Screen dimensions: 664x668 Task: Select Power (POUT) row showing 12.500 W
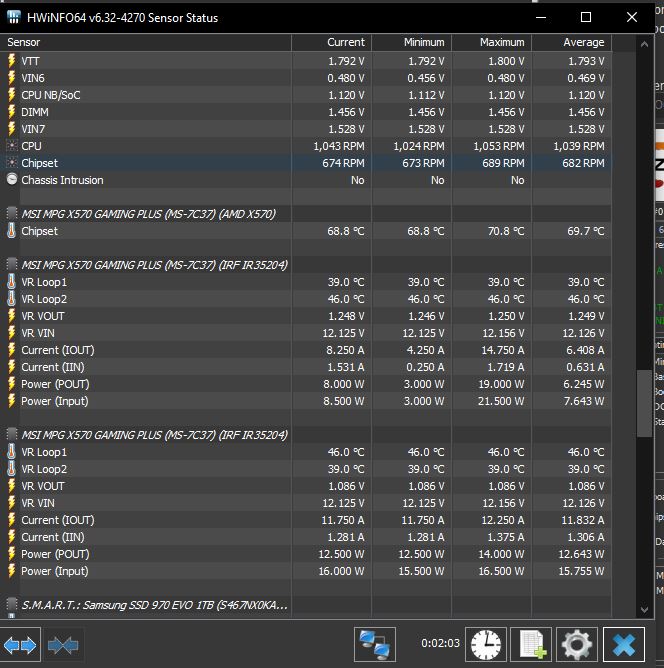(x=306, y=554)
